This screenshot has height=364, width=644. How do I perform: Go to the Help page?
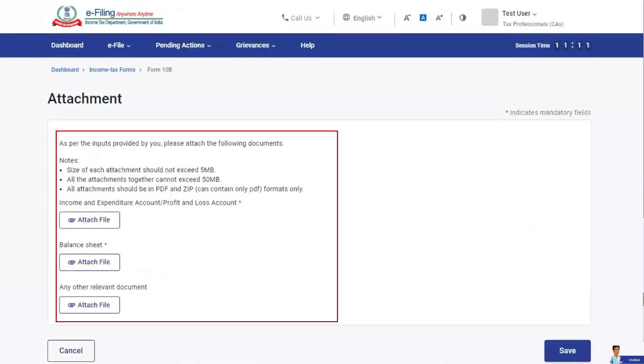[307, 45]
